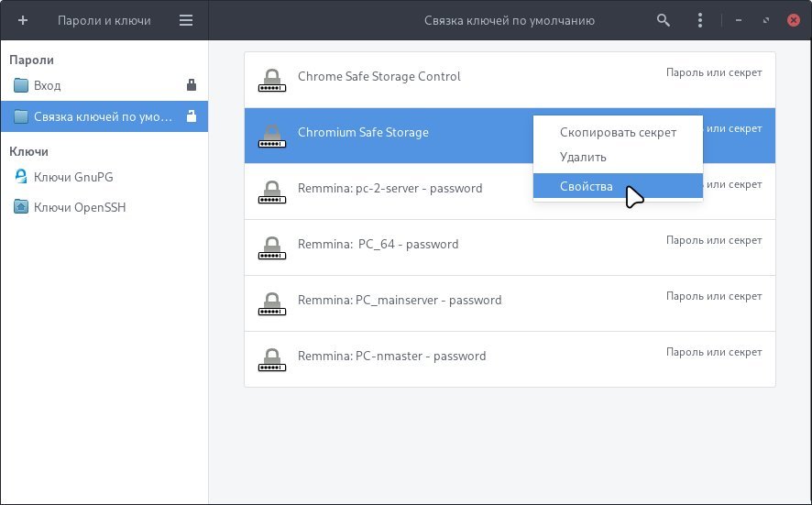Image resolution: width=812 pixels, height=505 pixels.
Task: Open the three-dot options menu
Action: (700, 20)
